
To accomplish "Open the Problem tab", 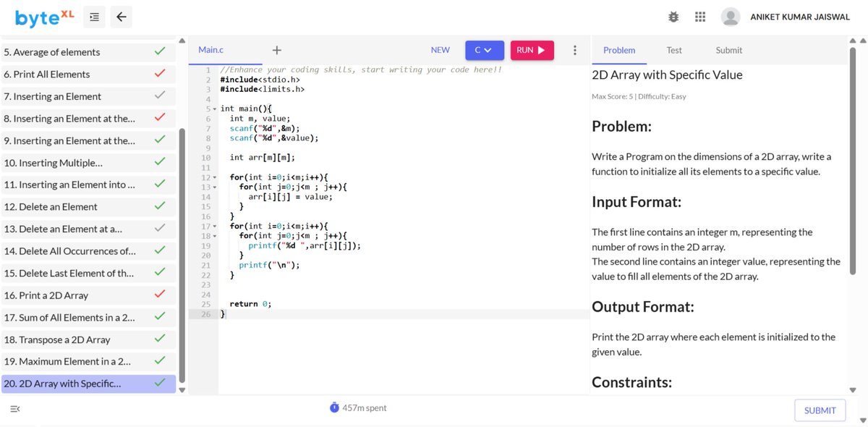I will pyautogui.click(x=619, y=50).
